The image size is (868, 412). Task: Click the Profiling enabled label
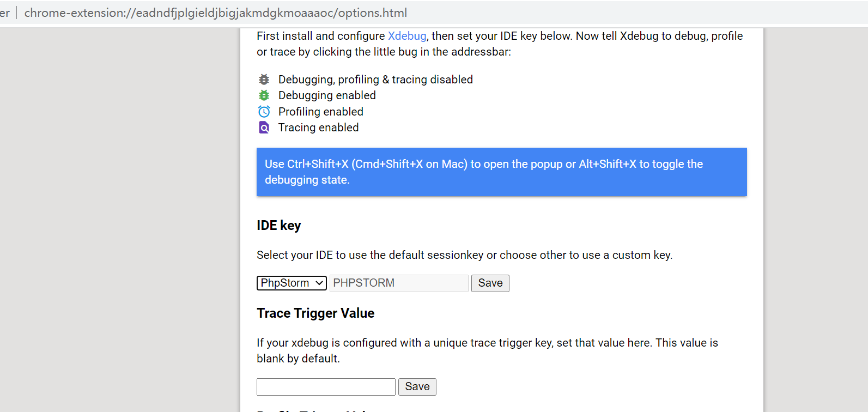320,112
